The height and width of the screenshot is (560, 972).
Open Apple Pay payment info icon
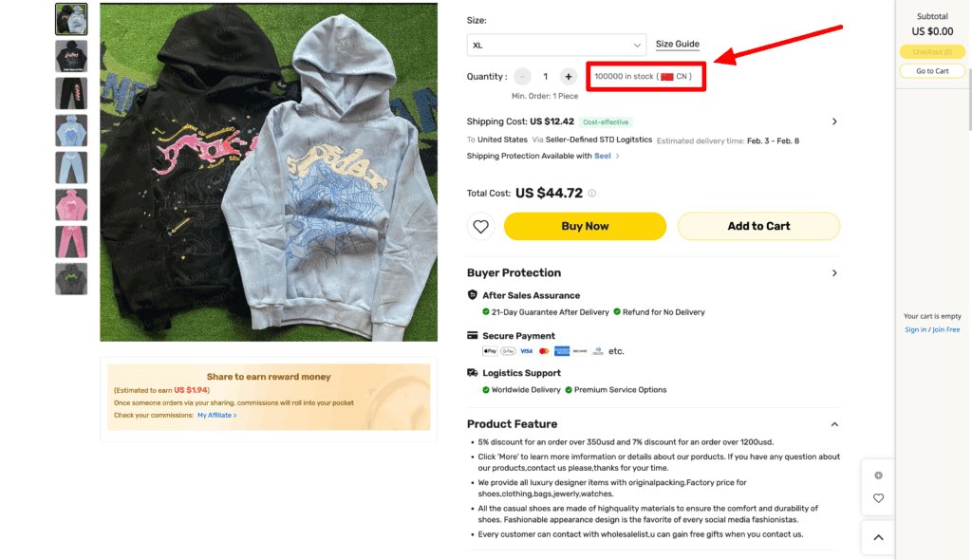click(490, 351)
